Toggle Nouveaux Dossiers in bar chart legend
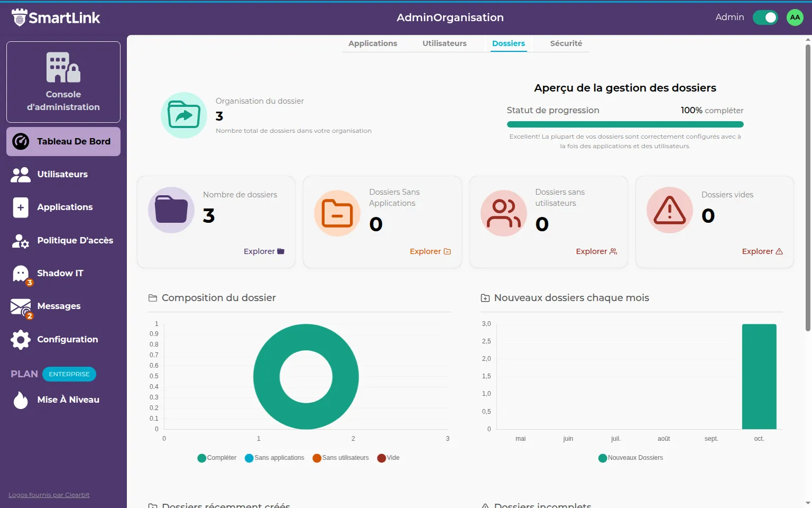 pyautogui.click(x=631, y=458)
